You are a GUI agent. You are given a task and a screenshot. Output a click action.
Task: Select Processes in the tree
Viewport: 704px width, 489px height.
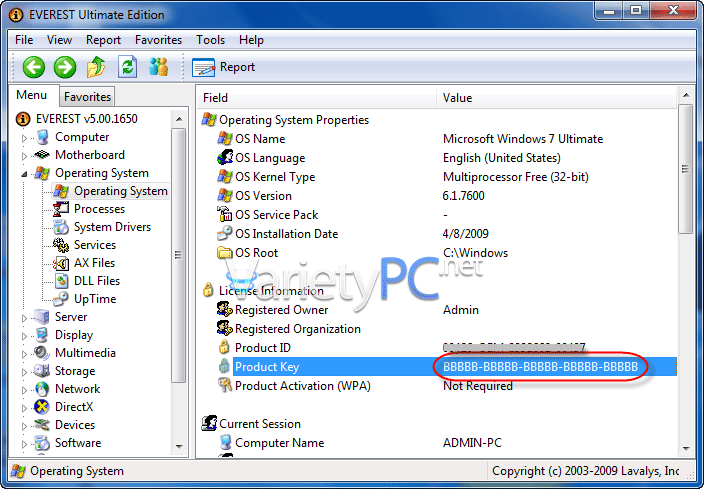(x=99, y=209)
